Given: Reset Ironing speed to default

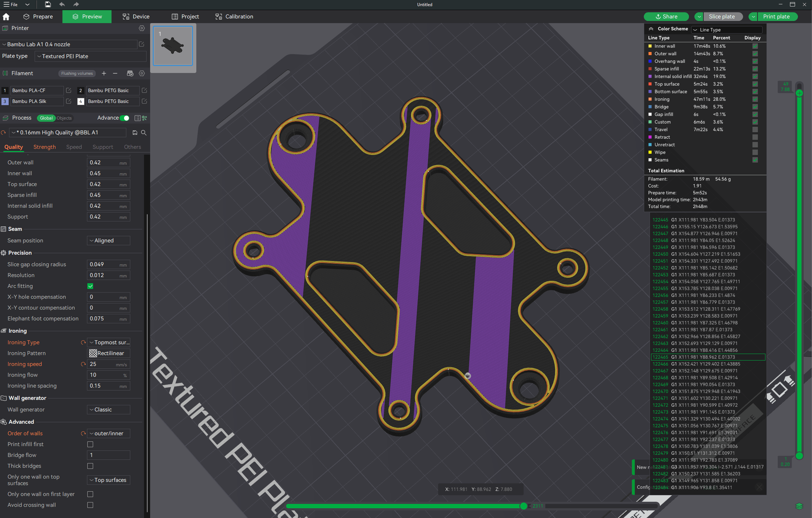Looking at the screenshot, I should point(83,364).
